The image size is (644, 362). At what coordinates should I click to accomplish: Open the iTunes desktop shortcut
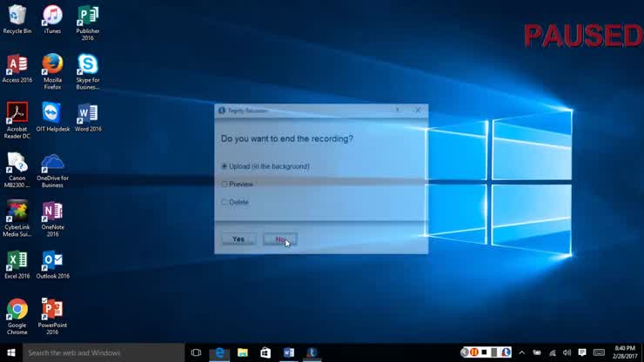click(x=52, y=16)
